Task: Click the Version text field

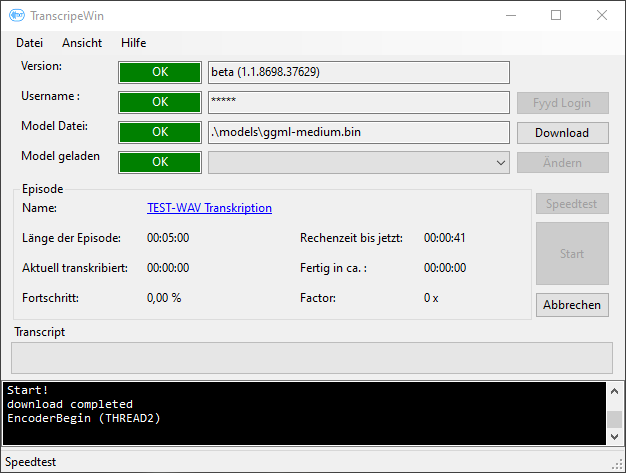Action: [x=358, y=72]
